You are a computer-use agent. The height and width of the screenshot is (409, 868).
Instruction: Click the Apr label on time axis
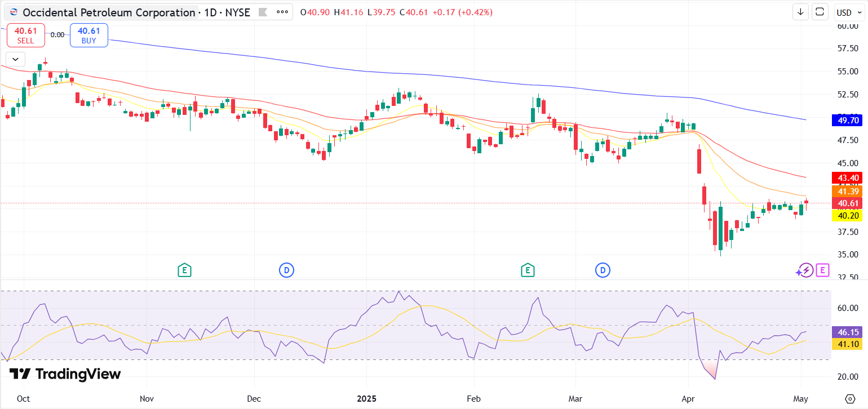(689, 399)
